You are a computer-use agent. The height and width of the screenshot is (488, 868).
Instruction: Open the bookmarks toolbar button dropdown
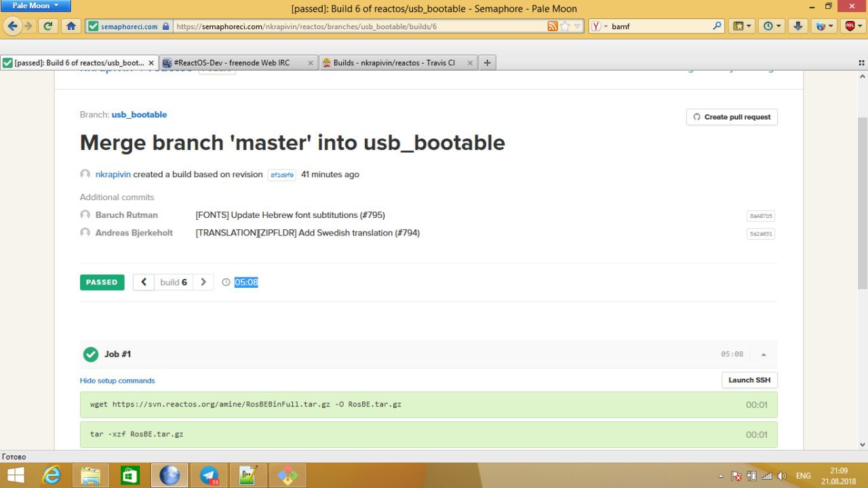point(742,26)
